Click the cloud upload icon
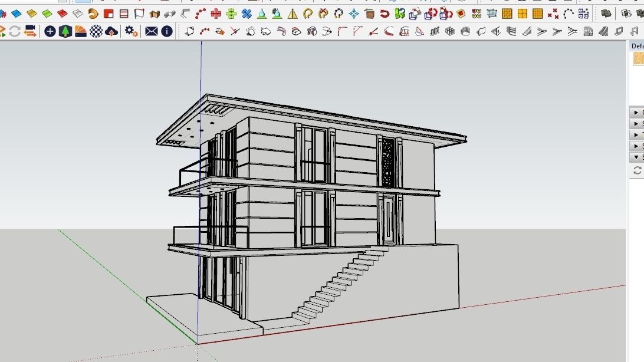 111,31
